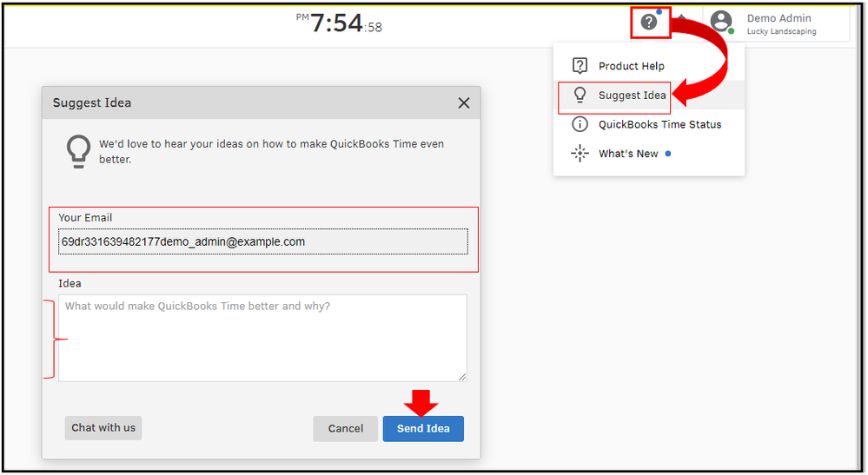Image resolution: width=868 pixels, height=475 pixels.
Task: Submit with the Send Idea button
Action: point(423,429)
